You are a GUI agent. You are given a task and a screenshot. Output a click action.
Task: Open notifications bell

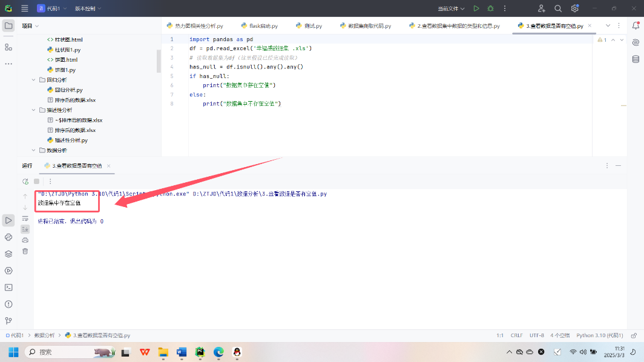click(x=636, y=25)
